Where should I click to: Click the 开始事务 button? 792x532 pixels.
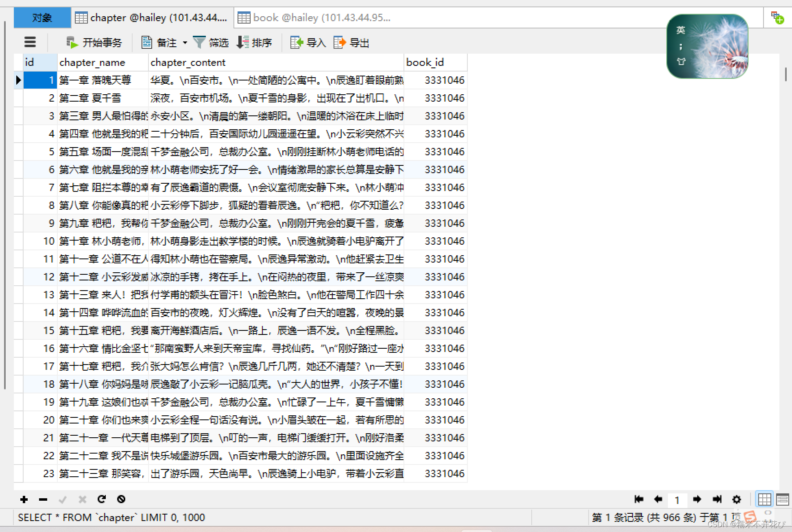coord(94,43)
